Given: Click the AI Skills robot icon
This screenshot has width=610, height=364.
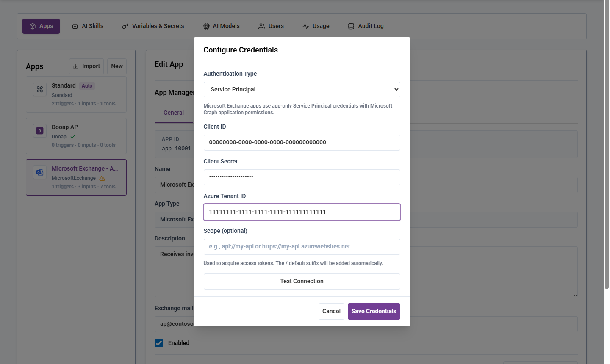Looking at the screenshot, I should pyautogui.click(x=75, y=26).
